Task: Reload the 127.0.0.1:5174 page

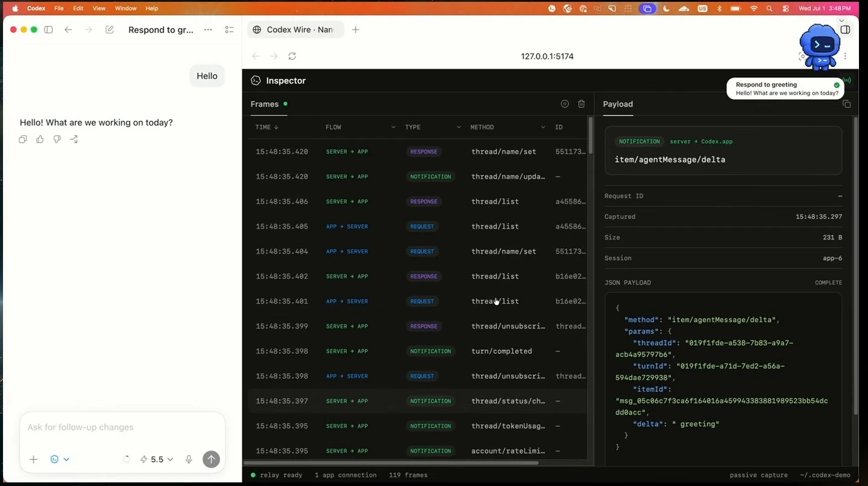Action: [292, 56]
